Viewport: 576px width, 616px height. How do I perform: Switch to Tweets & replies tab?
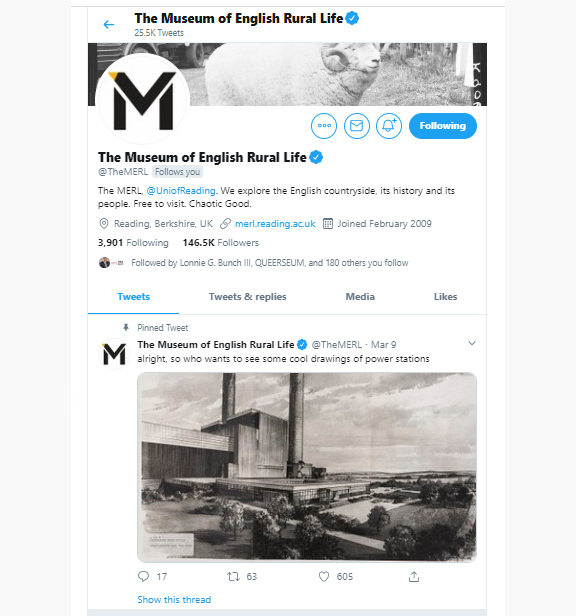point(248,297)
